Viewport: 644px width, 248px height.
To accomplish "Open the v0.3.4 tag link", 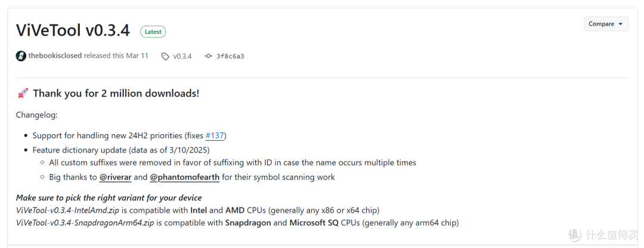I will tap(182, 56).
